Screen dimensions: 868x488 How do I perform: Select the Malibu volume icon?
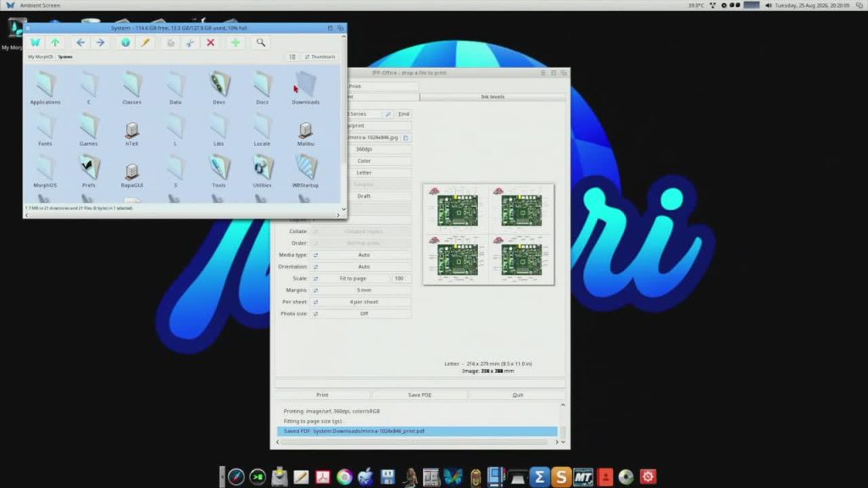click(x=305, y=133)
